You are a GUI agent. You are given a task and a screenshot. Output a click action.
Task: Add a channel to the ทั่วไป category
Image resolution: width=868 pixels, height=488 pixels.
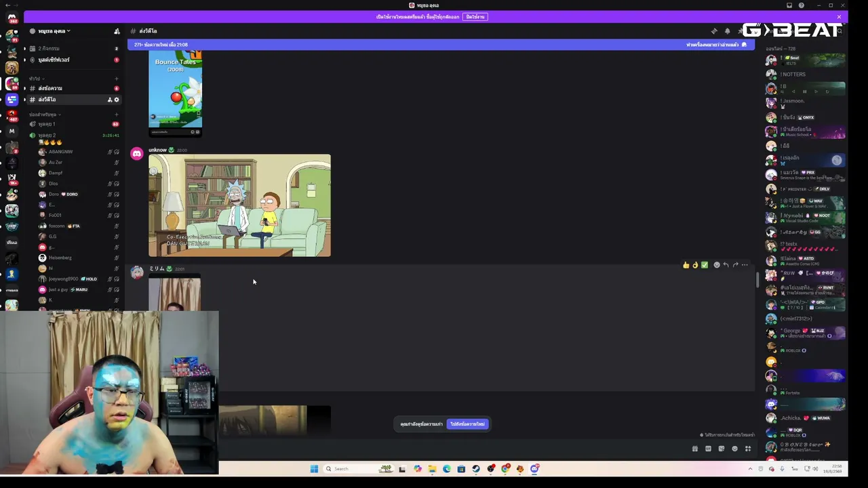point(117,79)
